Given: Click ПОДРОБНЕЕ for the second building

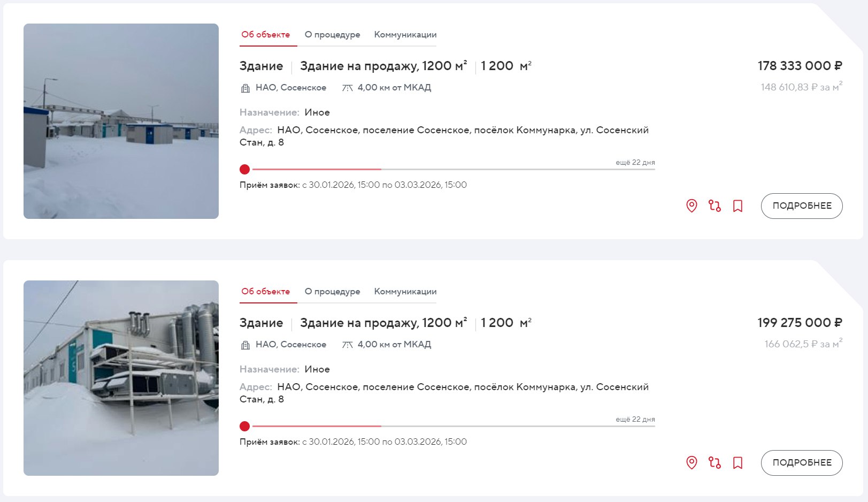Looking at the screenshot, I should [x=801, y=462].
